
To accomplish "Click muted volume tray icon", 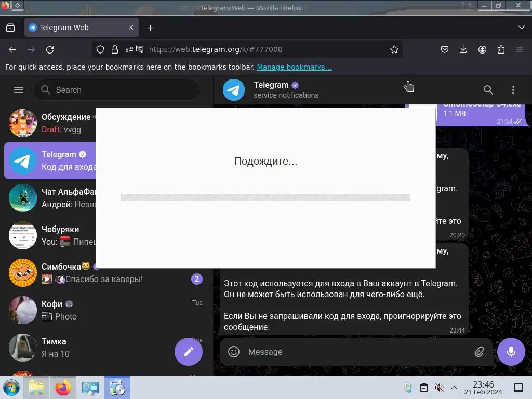I will coord(439,388).
